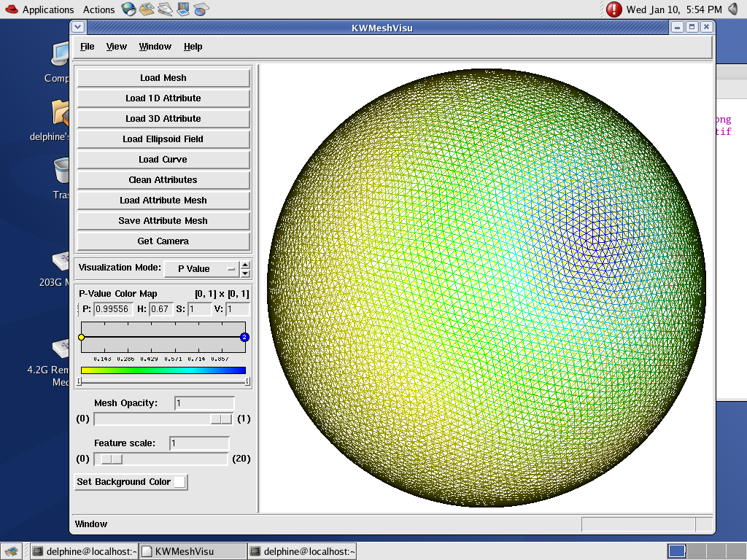Open the Visualization Mode P Value dropdown

(x=201, y=268)
